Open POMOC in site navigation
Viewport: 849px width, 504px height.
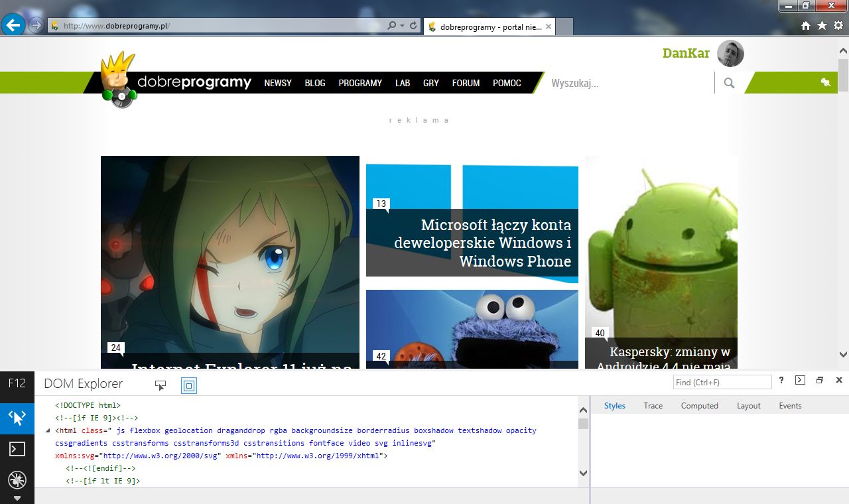pyautogui.click(x=507, y=83)
